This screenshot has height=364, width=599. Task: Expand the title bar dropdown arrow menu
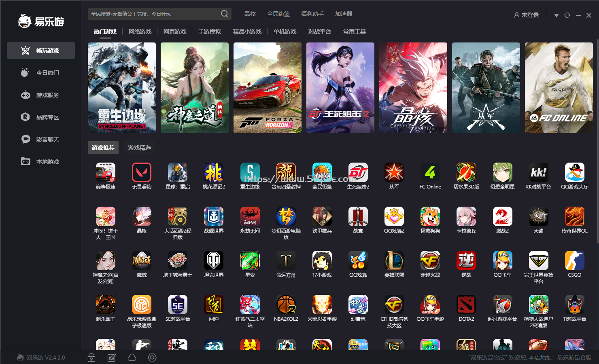(556, 15)
